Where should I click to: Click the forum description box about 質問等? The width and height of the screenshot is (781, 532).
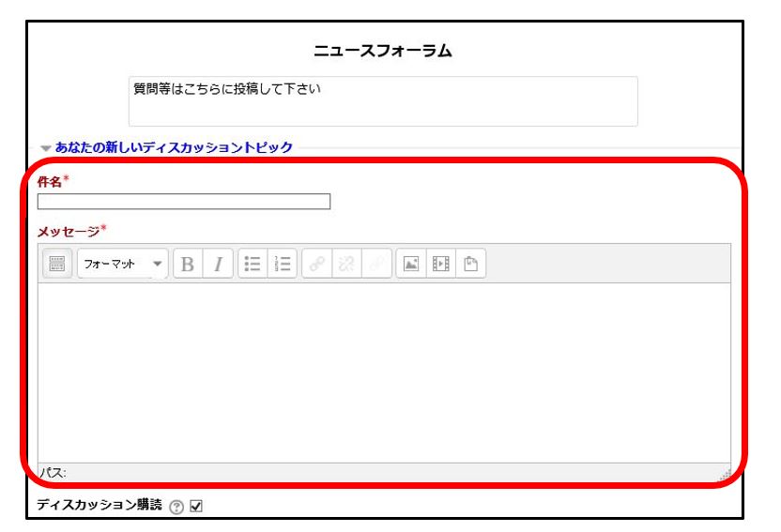pyautogui.click(x=383, y=100)
